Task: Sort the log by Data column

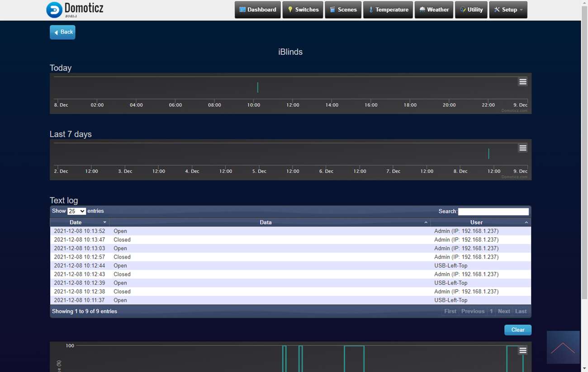Action: pos(266,222)
